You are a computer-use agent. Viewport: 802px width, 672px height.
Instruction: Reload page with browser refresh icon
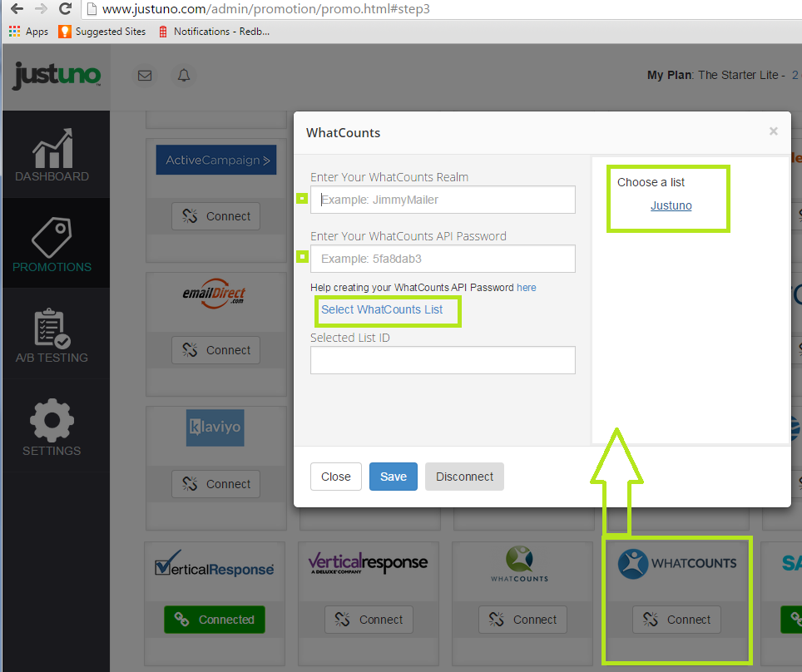point(65,10)
